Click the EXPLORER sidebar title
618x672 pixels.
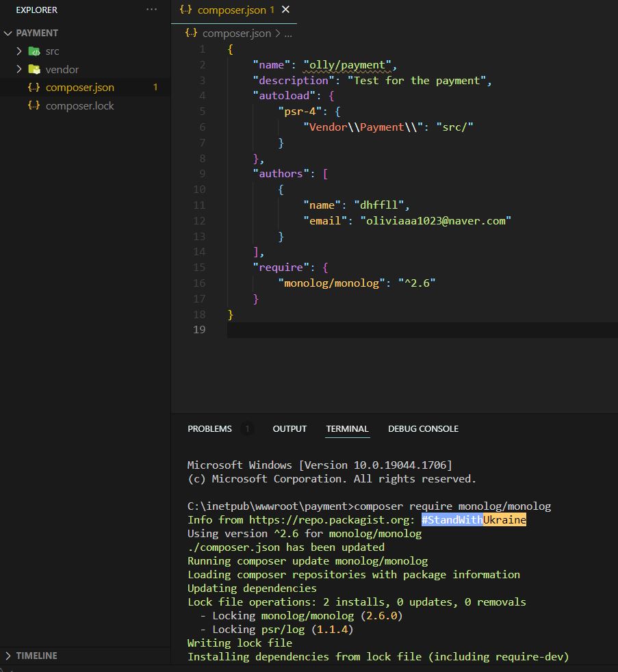[36, 10]
